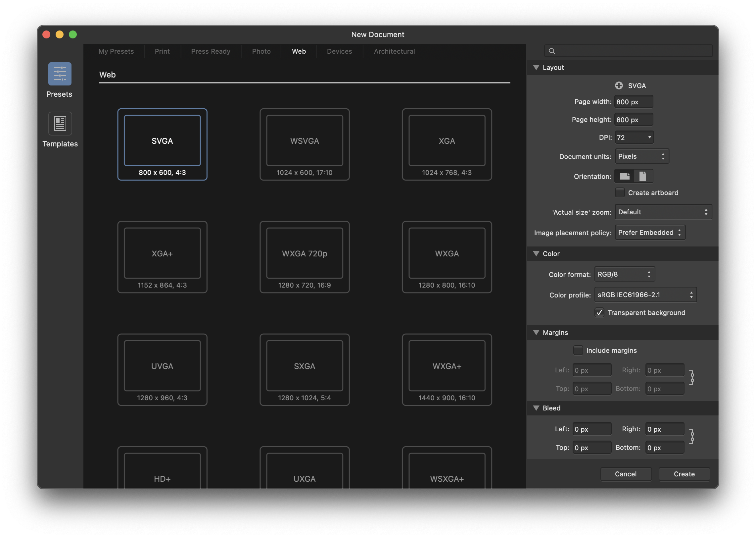Open Image placement policy dropdown
The image size is (756, 538).
pyautogui.click(x=650, y=233)
